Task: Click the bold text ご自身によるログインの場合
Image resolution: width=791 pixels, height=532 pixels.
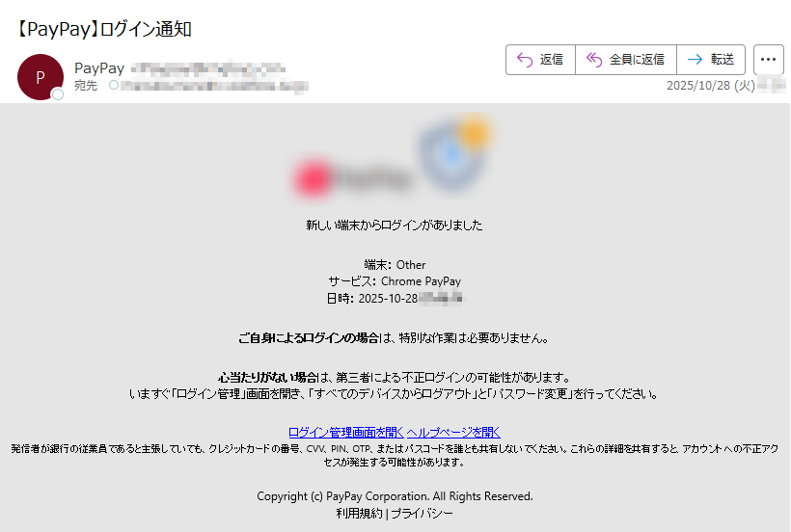Action: coord(309,338)
